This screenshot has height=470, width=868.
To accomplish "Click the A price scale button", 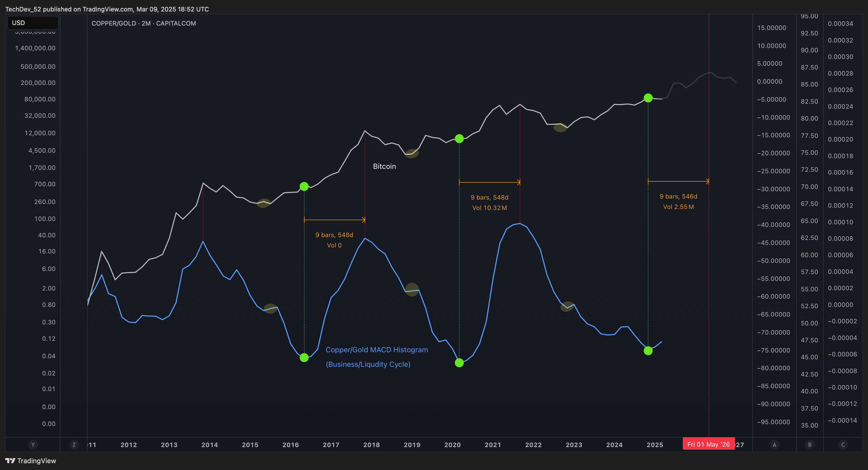I will 774,445.
